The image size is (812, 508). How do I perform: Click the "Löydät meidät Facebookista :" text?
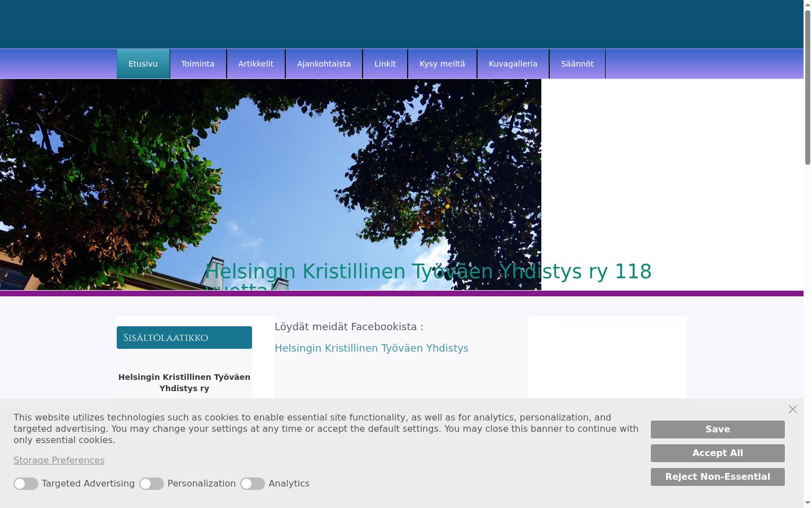click(349, 327)
